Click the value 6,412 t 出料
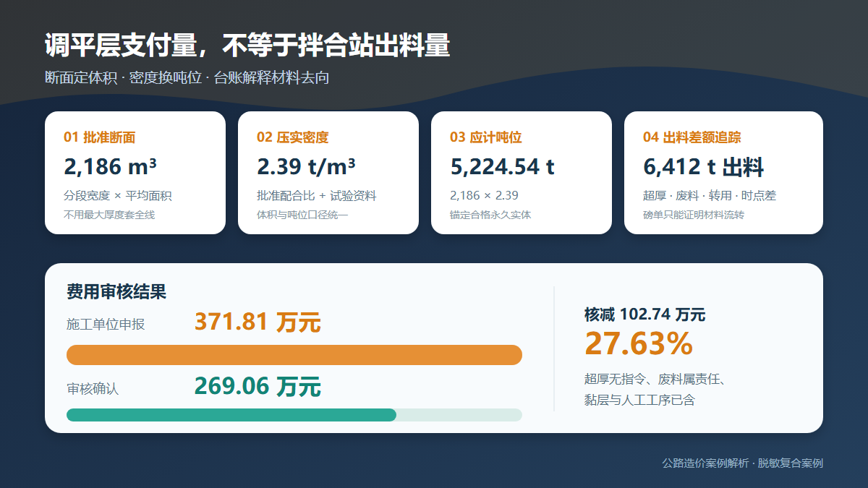Image resolution: width=868 pixels, height=488 pixels. pyautogui.click(x=703, y=166)
